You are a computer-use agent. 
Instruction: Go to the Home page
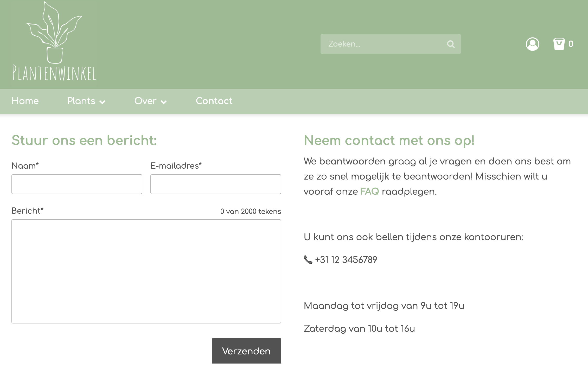pyautogui.click(x=25, y=101)
